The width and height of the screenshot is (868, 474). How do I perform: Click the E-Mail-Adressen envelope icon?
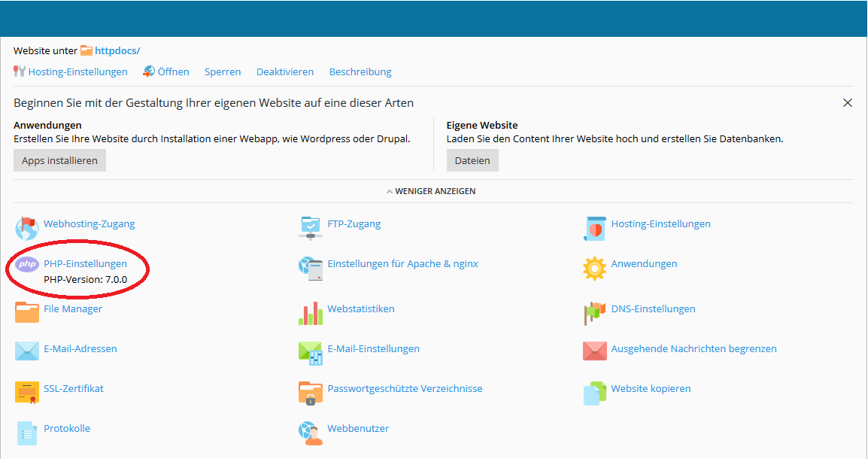coord(27,351)
